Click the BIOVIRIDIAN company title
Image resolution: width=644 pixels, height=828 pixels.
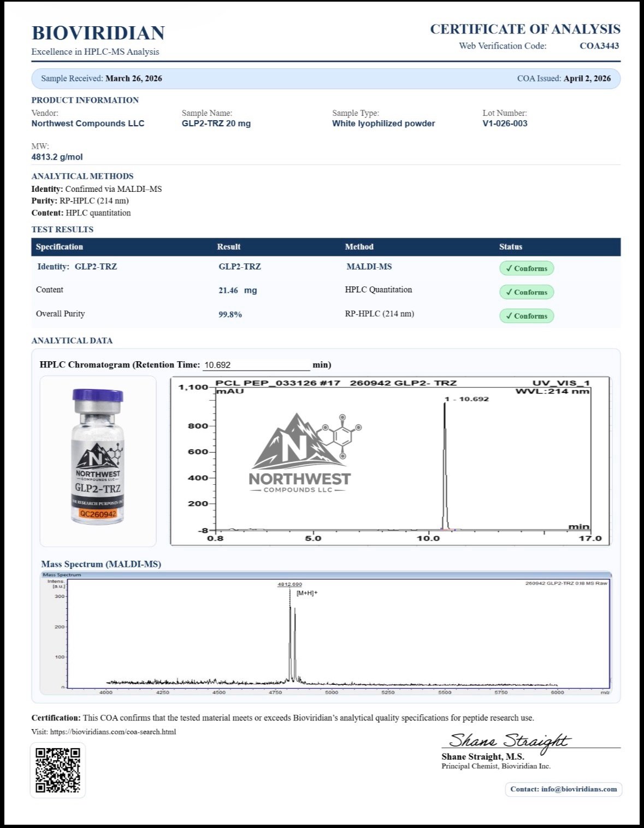click(98, 33)
